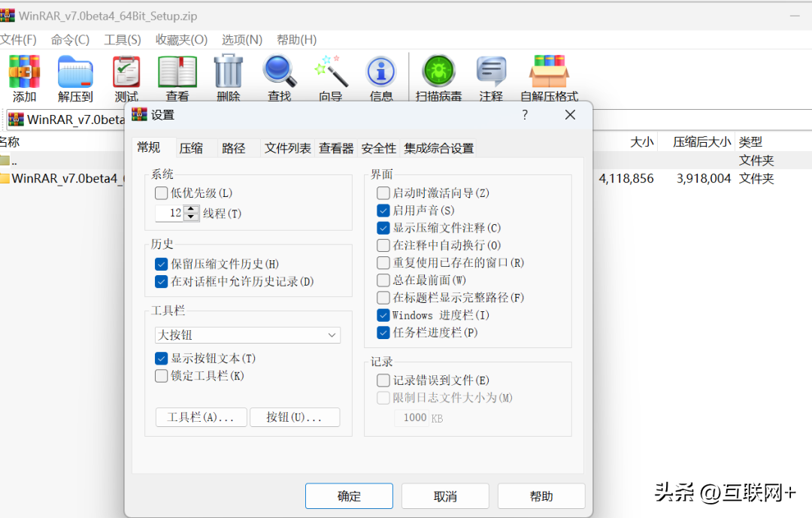The image size is (812, 518).
Task: Enable 锁定工具栏(K) checkbox
Action: click(x=161, y=376)
